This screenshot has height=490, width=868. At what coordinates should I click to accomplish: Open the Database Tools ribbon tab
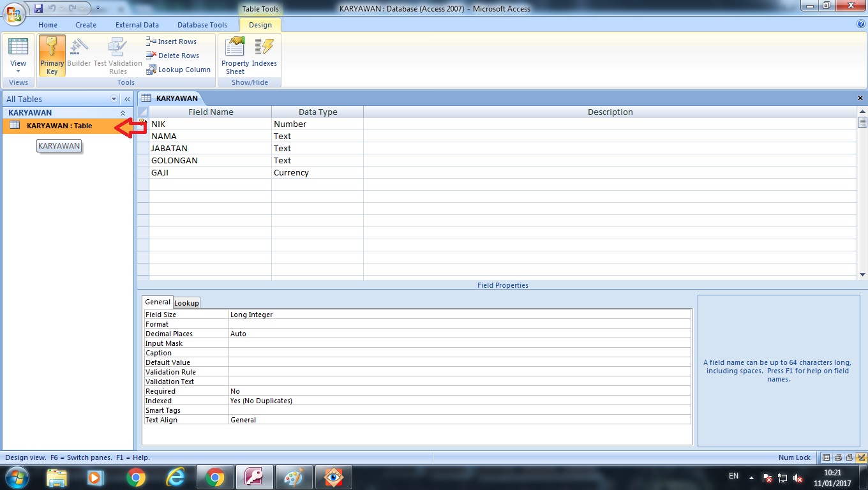202,25
